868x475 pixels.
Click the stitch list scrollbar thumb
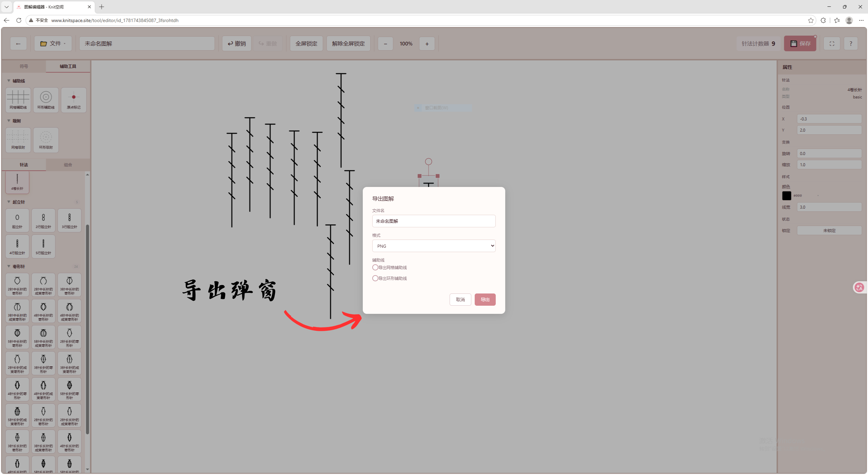[87, 329]
